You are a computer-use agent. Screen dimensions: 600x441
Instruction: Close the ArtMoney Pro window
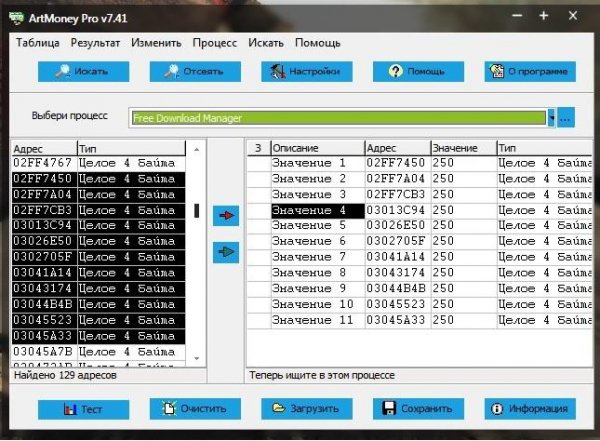tap(573, 16)
